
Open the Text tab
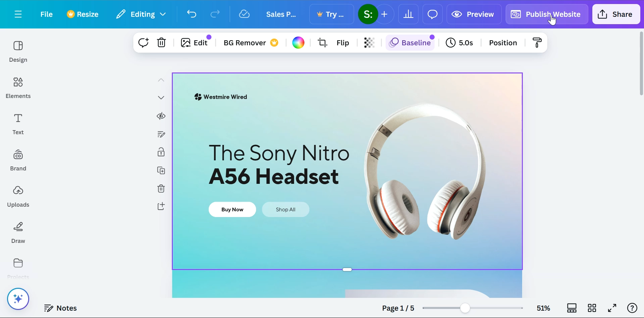[18, 124]
